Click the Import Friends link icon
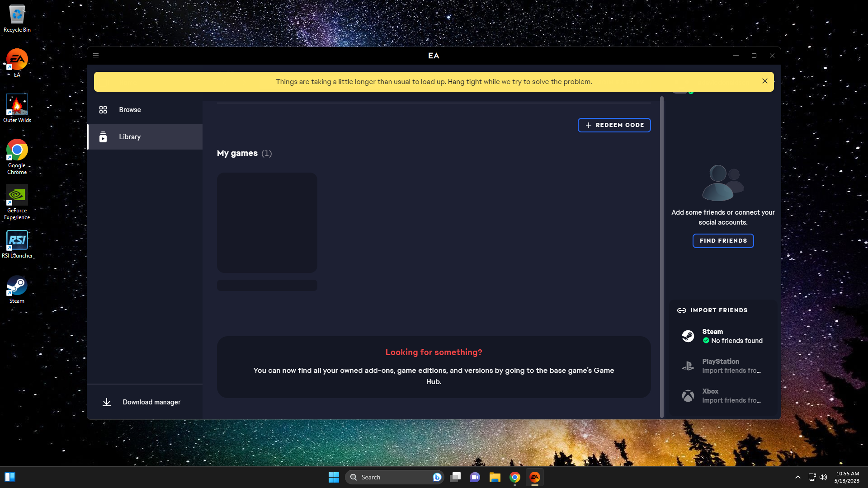 [681, 310]
